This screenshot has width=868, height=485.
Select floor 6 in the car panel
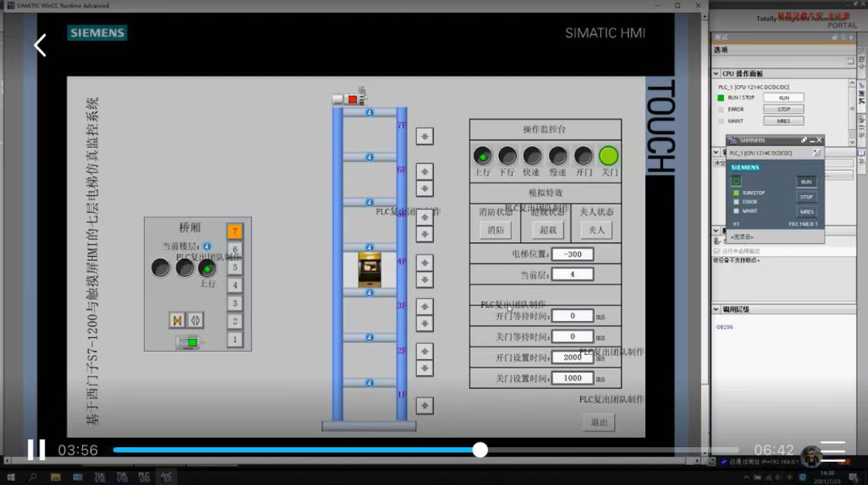[x=235, y=250]
